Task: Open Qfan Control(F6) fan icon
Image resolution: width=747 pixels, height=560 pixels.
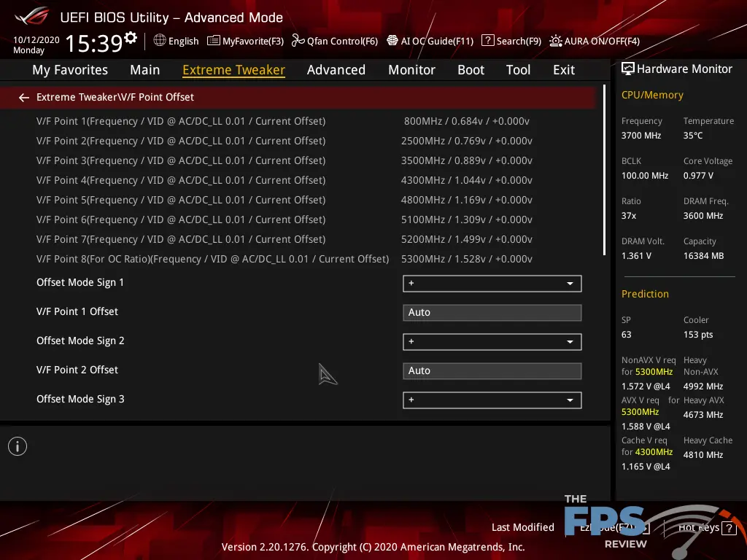Action: coord(298,41)
